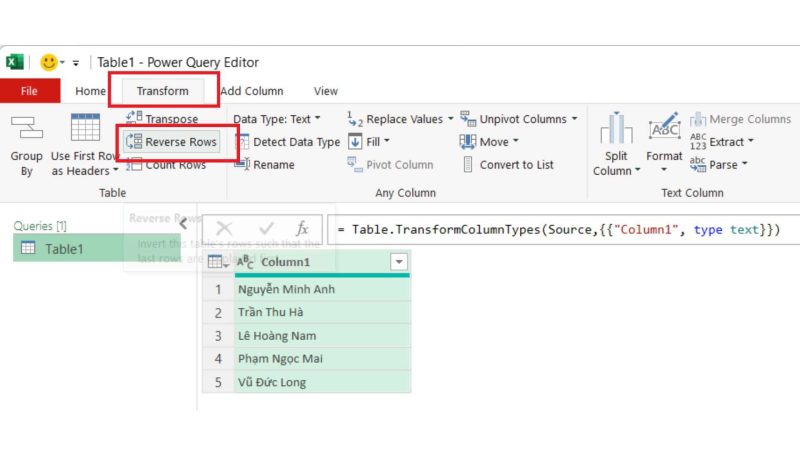Click Detect Data Type
Image resolution: width=800 pixels, height=450 pixels.
(x=289, y=141)
